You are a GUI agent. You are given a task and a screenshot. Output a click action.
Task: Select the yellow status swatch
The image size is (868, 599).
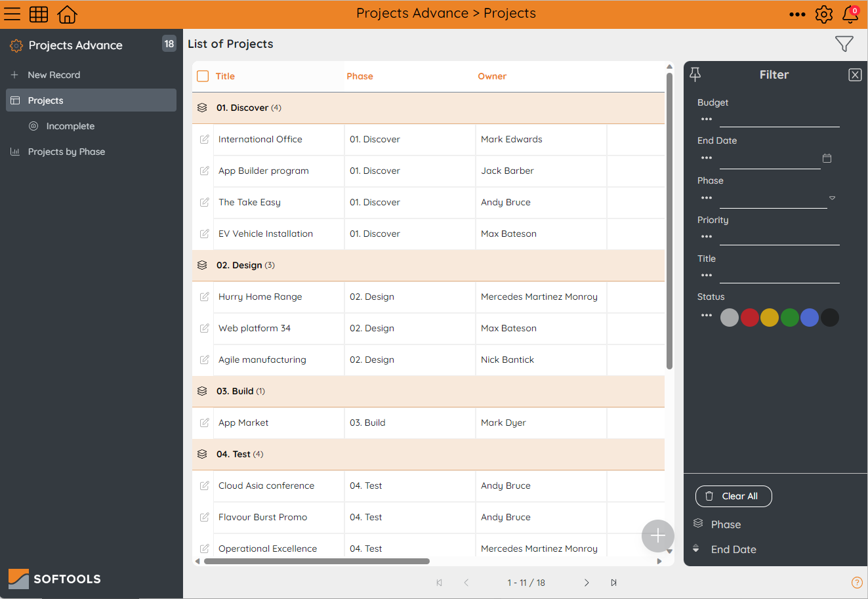coord(770,318)
